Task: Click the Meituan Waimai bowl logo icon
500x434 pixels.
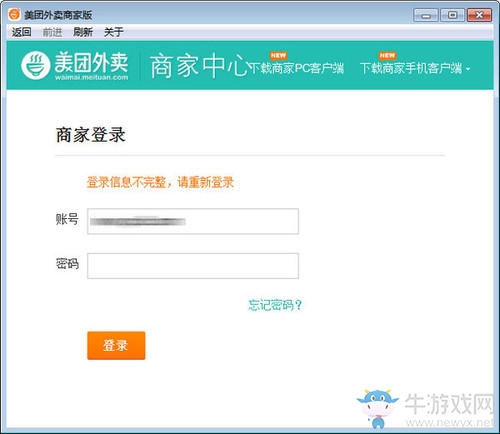Action: (x=36, y=65)
